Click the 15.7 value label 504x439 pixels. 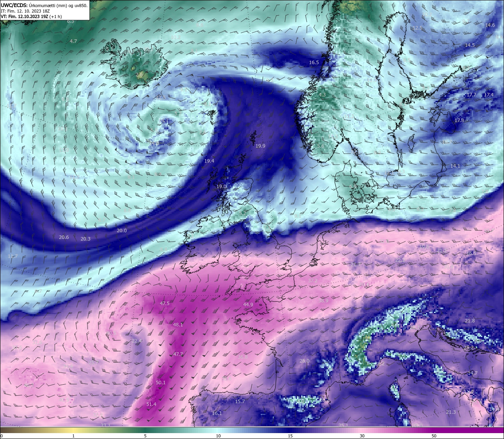coord(240,402)
